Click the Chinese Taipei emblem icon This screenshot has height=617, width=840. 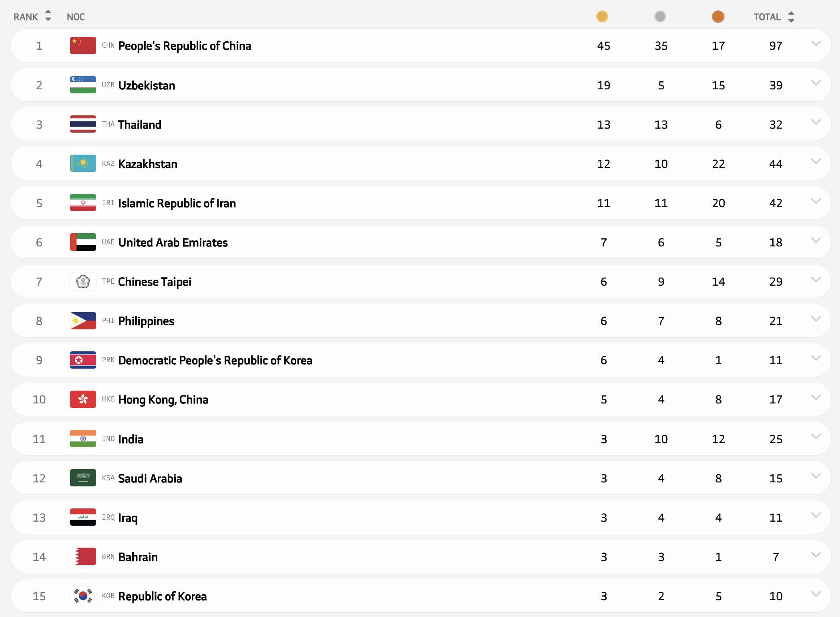click(83, 282)
